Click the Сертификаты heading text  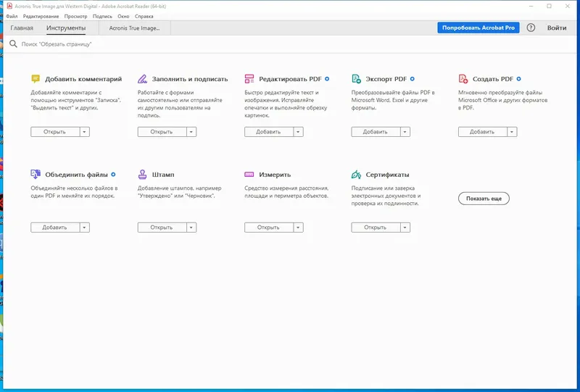(x=387, y=175)
